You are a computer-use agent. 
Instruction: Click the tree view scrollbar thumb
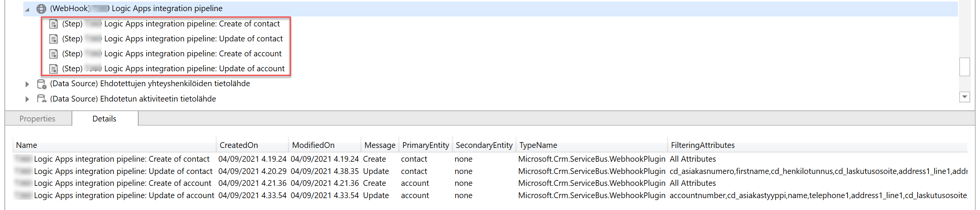coord(964,67)
